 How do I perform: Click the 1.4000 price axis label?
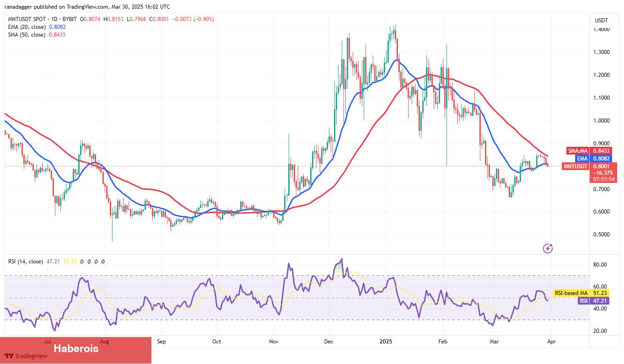click(x=602, y=29)
